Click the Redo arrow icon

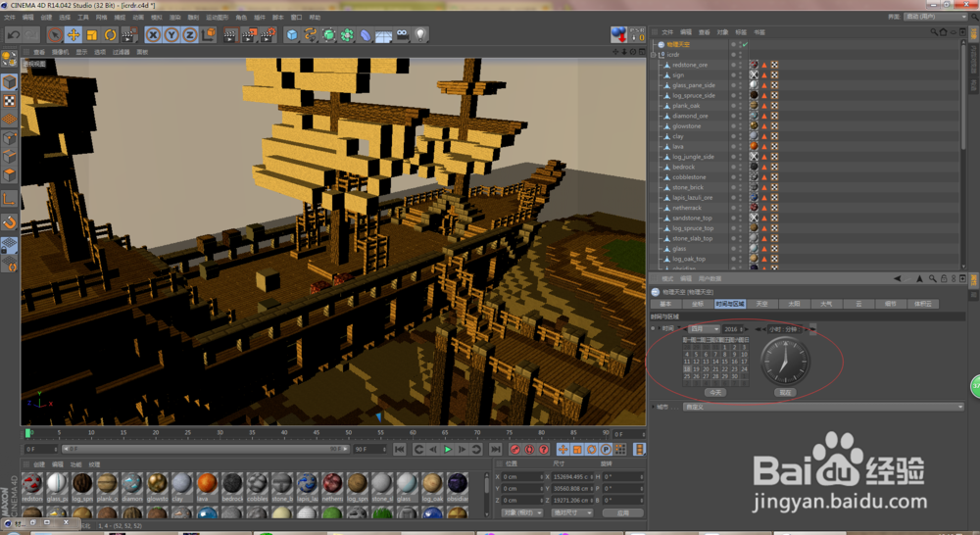31,35
